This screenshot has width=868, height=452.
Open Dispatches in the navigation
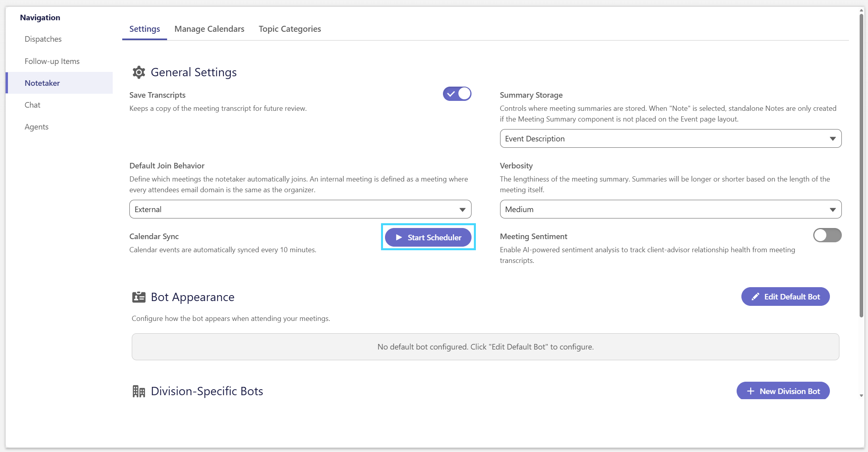click(59, 39)
